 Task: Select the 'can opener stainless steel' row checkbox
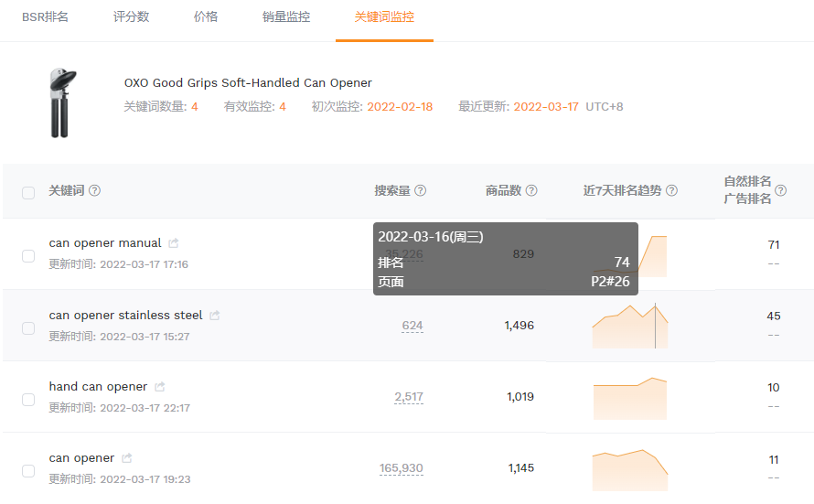click(x=28, y=327)
